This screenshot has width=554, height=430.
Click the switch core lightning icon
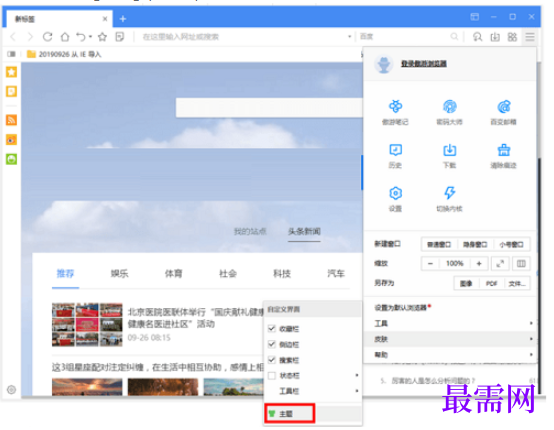click(449, 193)
